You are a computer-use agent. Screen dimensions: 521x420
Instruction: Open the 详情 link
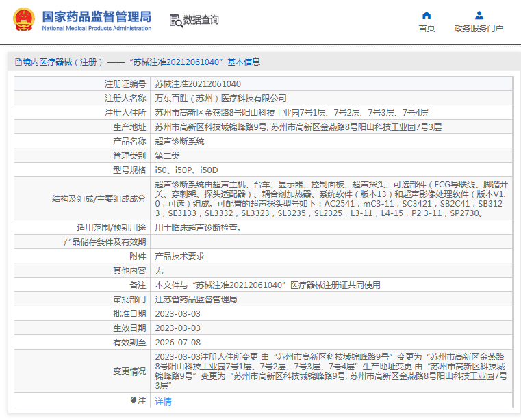pos(164,401)
